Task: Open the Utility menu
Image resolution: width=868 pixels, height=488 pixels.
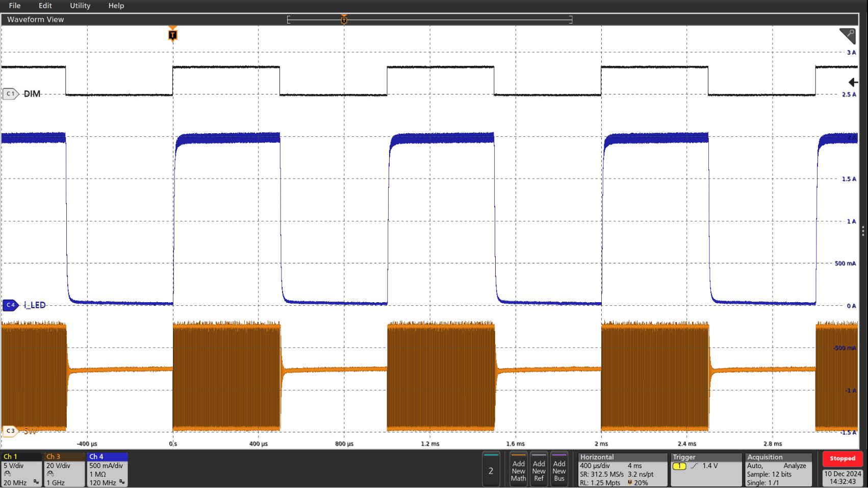Action: point(80,6)
